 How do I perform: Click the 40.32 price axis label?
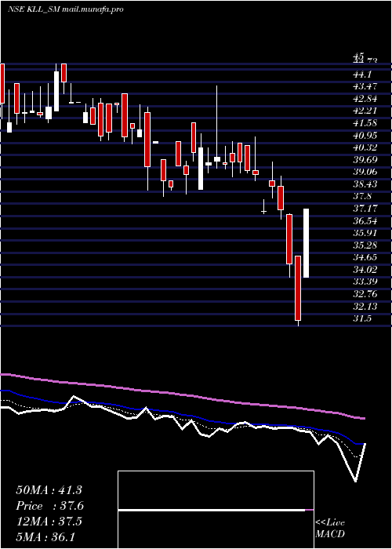pyautogui.click(x=365, y=147)
